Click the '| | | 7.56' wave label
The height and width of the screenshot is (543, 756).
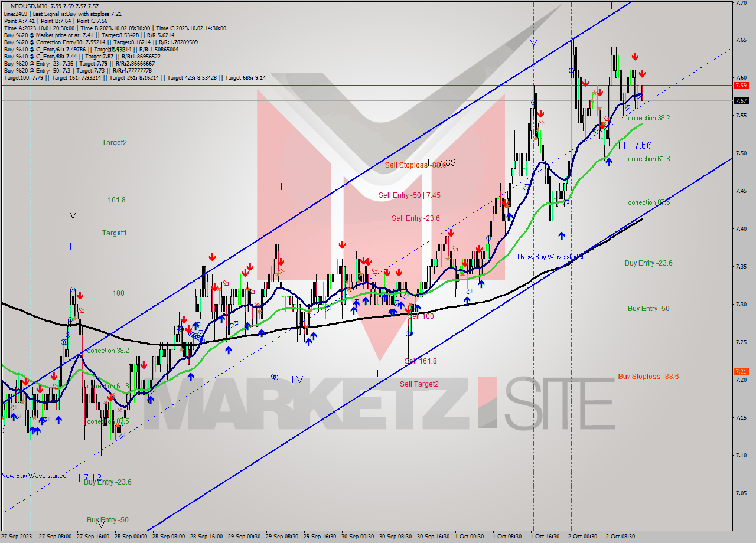[635, 145]
